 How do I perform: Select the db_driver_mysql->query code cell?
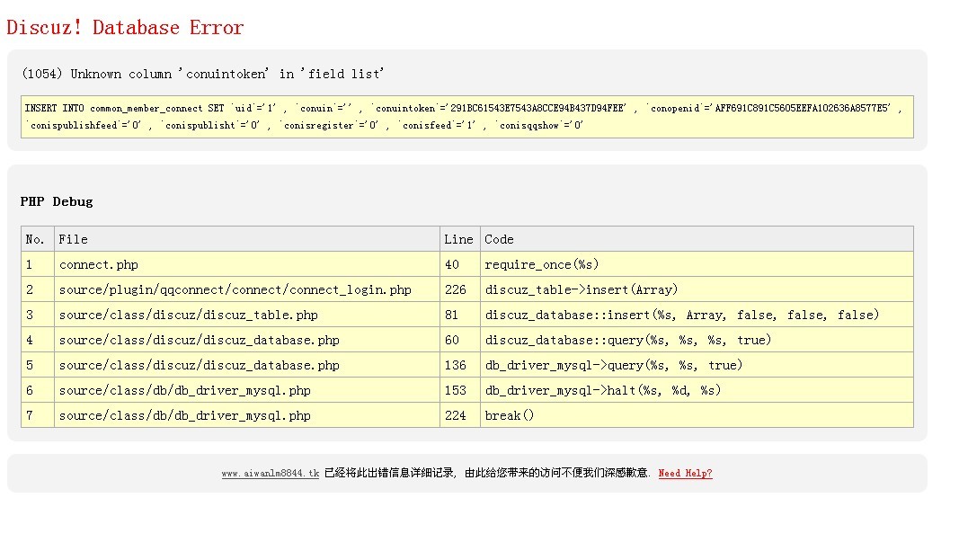tap(697, 365)
